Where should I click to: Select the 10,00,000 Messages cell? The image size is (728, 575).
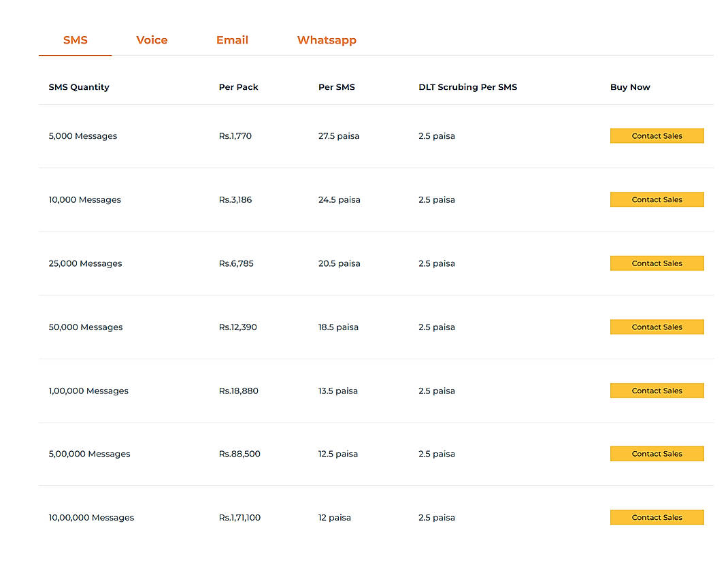coord(91,517)
